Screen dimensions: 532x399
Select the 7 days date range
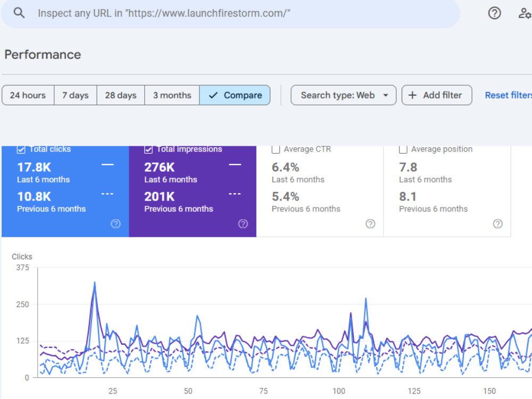click(x=76, y=95)
